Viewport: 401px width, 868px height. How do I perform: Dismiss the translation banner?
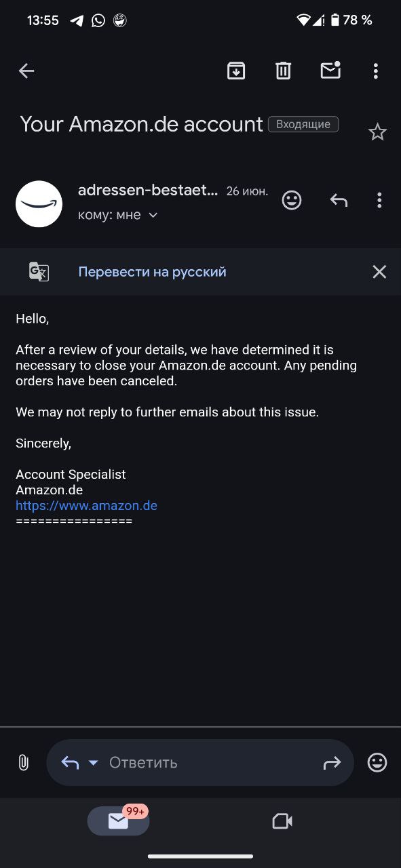coord(379,272)
